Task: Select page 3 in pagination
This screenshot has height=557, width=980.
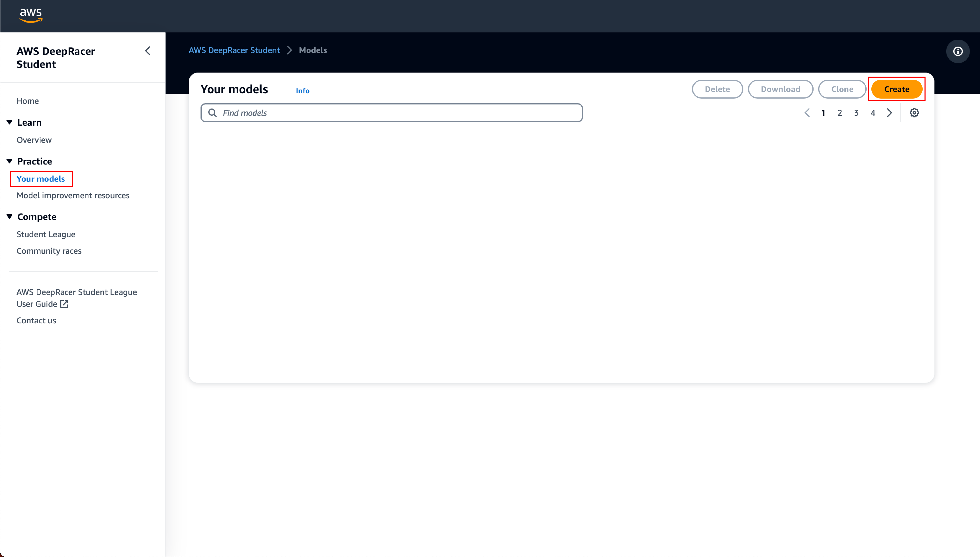Action: click(856, 113)
